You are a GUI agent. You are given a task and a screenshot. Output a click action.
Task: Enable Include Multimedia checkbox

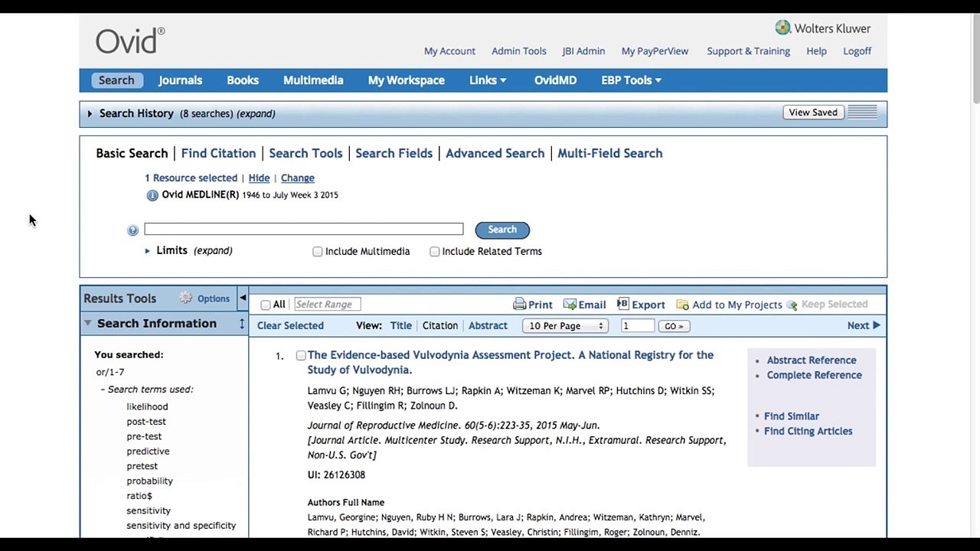point(318,252)
